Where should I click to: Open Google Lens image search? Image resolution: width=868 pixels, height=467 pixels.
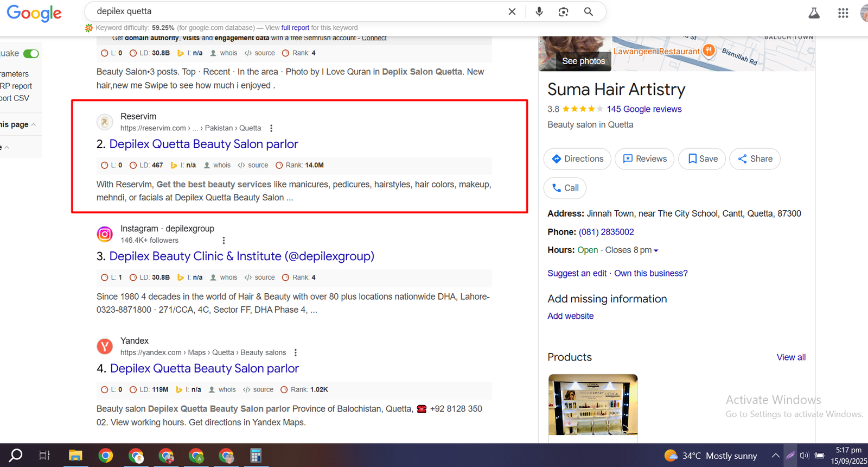(x=564, y=11)
